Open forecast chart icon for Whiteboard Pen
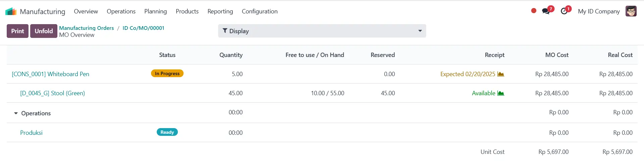Image resolution: width=644 pixels, height=168 pixels. [501, 74]
